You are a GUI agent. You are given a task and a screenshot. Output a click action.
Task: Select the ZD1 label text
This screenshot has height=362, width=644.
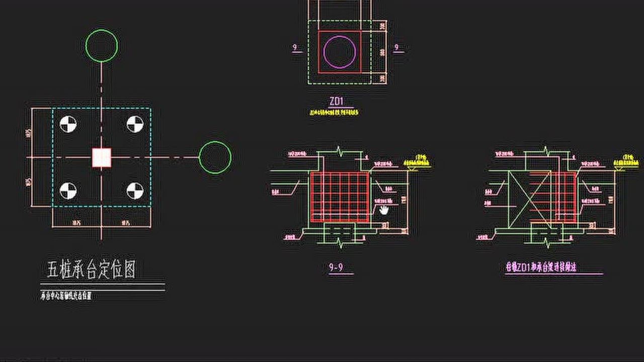[336, 102]
